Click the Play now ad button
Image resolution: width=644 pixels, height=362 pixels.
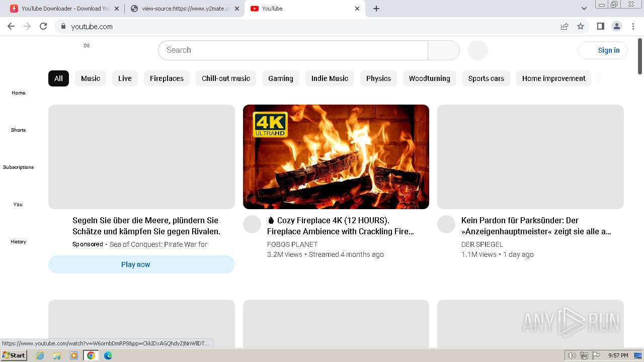(x=141, y=264)
